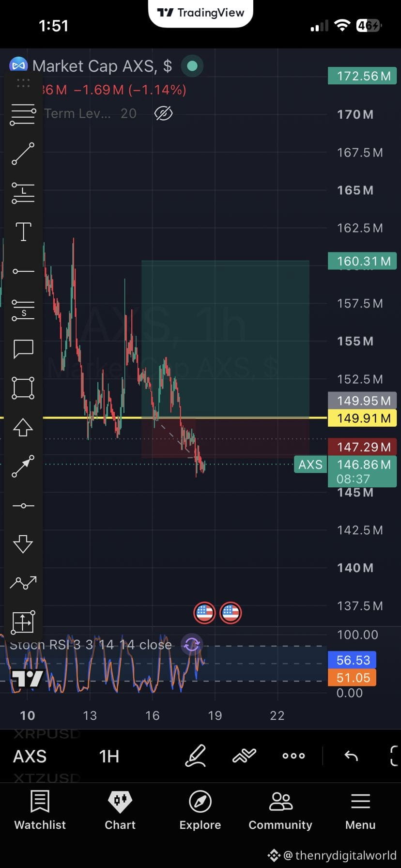This screenshot has width=401, height=868.
Task: Tap the drag handle dots above the toolbar
Action: 23,82
